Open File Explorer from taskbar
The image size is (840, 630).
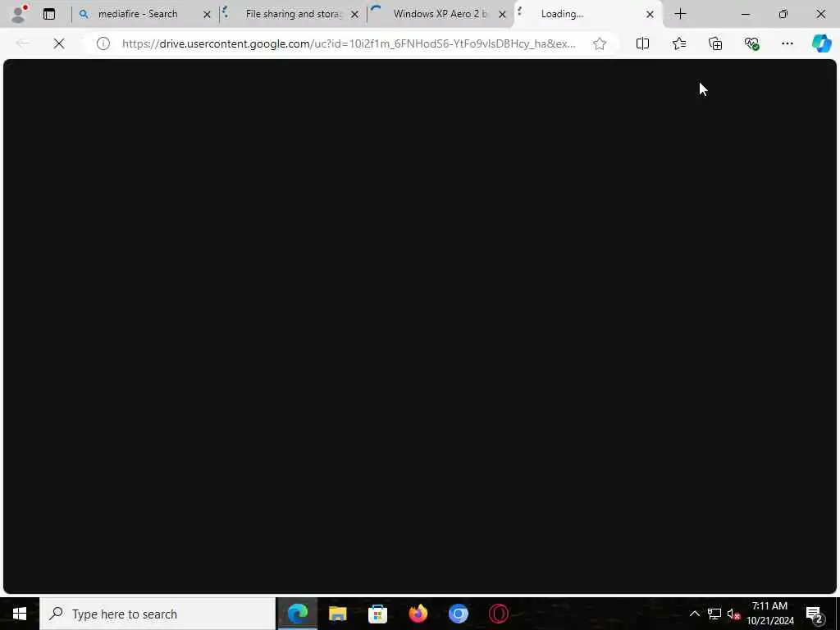tap(337, 614)
